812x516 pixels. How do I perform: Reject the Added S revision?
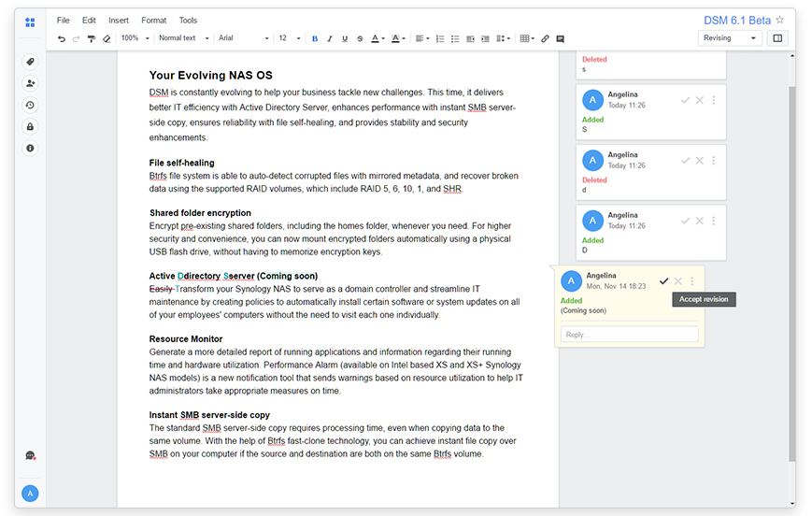(700, 100)
